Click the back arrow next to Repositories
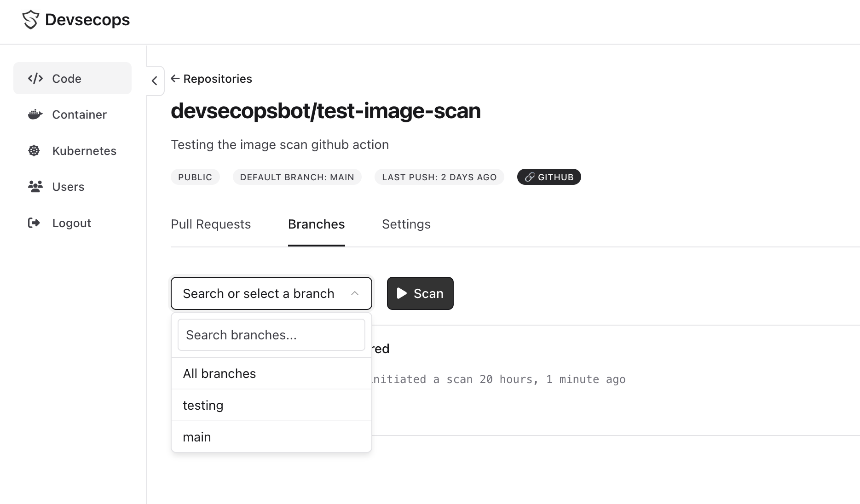The height and width of the screenshot is (504, 860). [x=175, y=79]
